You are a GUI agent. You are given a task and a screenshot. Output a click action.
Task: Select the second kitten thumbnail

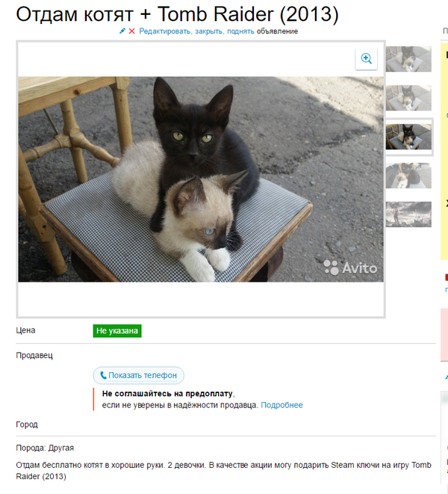click(408, 98)
